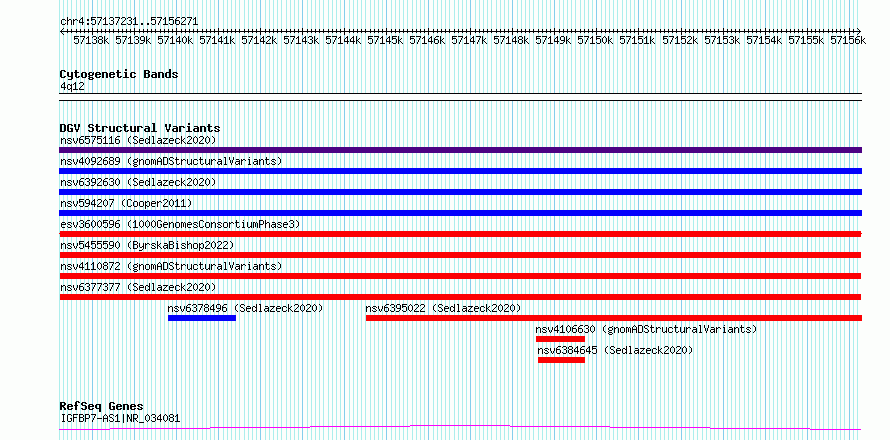
Task: Click the nsv6395022 red variant bar
Action: tap(614, 318)
